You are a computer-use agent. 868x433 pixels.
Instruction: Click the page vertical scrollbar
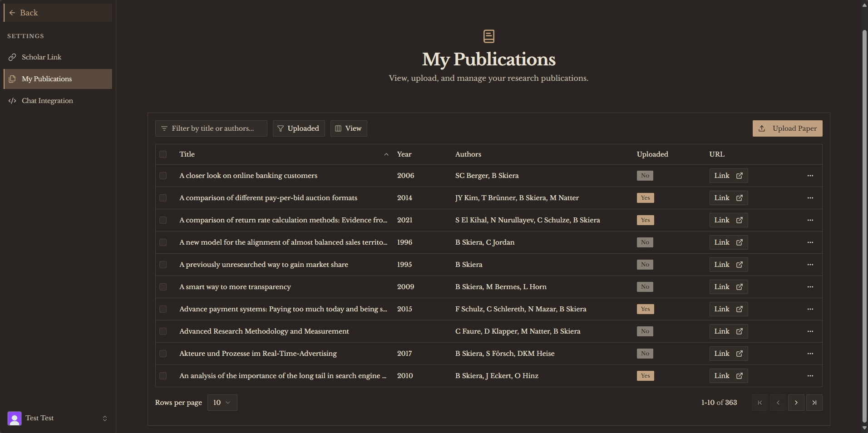tap(864, 227)
